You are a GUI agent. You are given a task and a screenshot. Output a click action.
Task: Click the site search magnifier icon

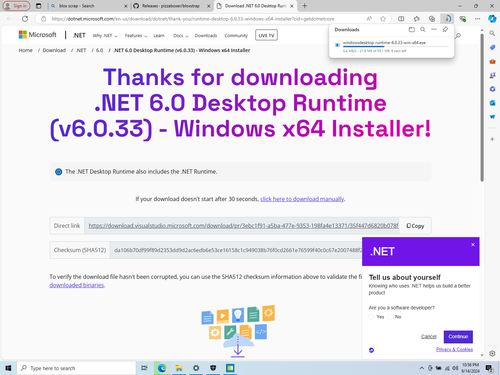tap(458, 36)
